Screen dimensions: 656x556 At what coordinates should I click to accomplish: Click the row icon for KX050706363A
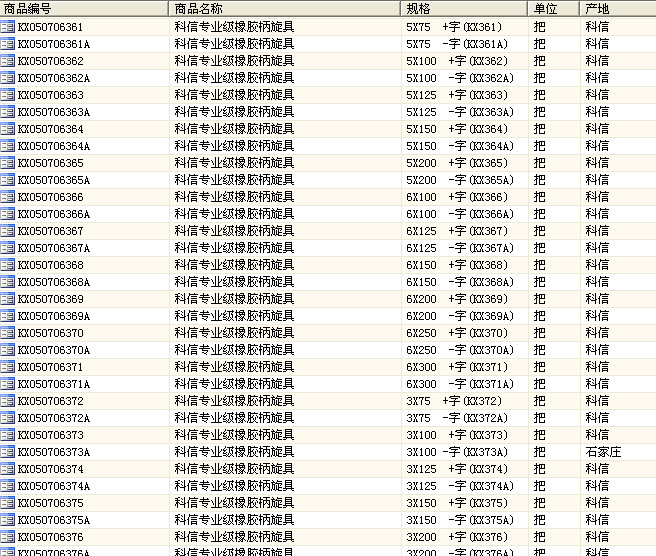[8, 112]
